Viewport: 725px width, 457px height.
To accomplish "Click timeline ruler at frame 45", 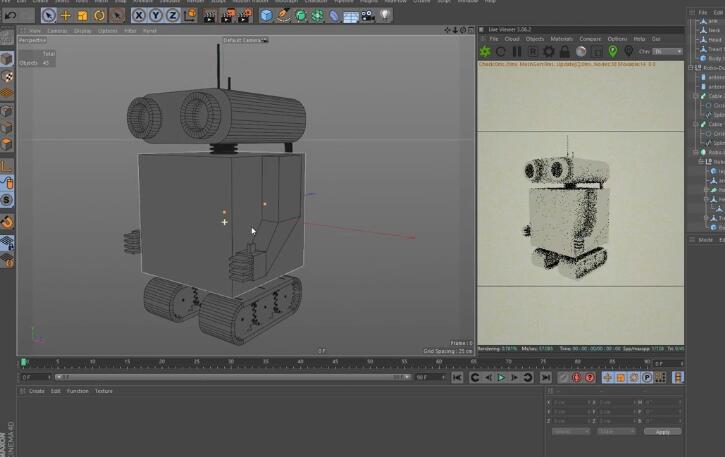I will tap(335, 361).
